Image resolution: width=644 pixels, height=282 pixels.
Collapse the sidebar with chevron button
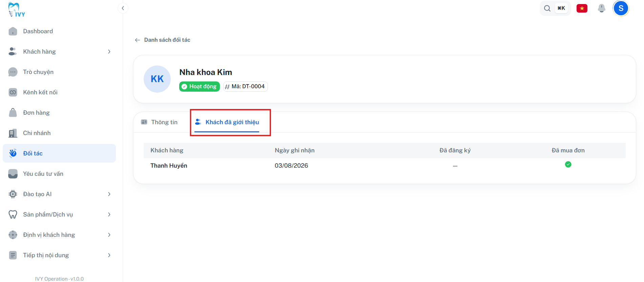[x=123, y=8]
